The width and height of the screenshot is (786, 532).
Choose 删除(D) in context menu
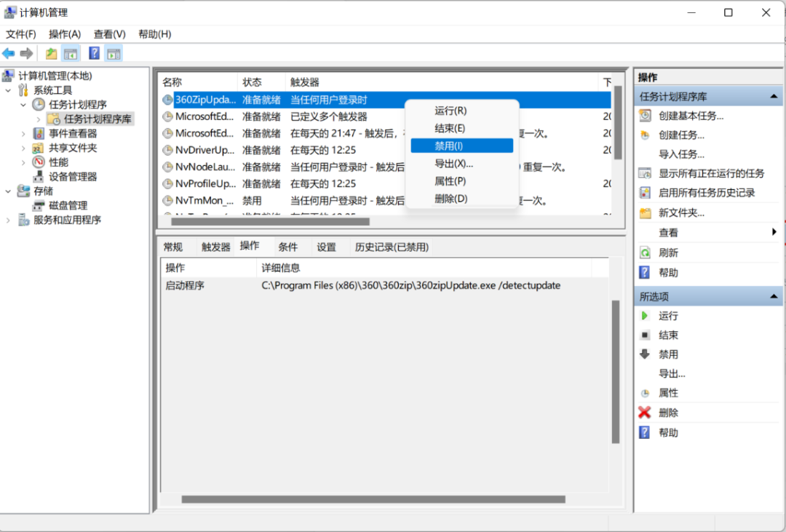461,199
